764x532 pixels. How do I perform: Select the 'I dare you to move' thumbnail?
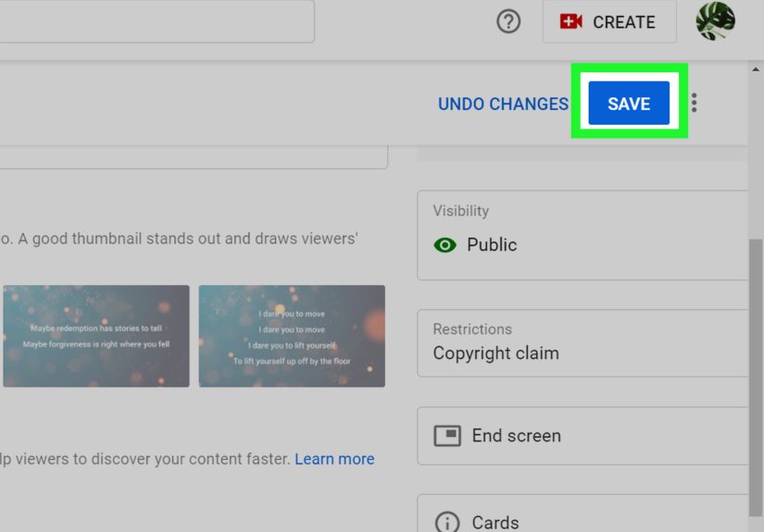coord(292,336)
